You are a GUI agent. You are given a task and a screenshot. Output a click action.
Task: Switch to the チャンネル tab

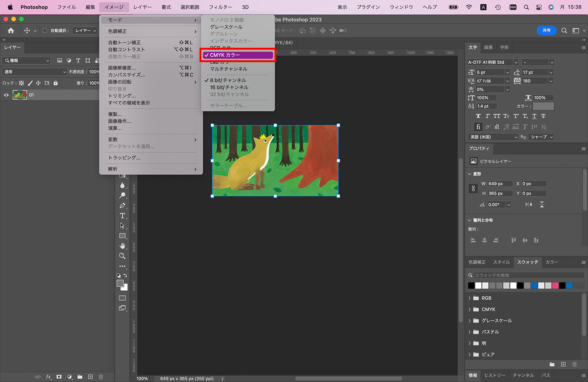(x=523, y=375)
